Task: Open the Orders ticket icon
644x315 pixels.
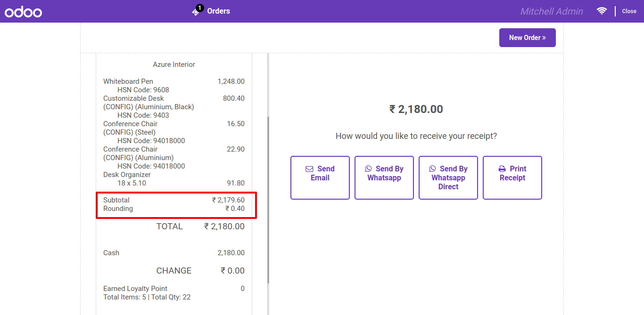Action: point(196,12)
